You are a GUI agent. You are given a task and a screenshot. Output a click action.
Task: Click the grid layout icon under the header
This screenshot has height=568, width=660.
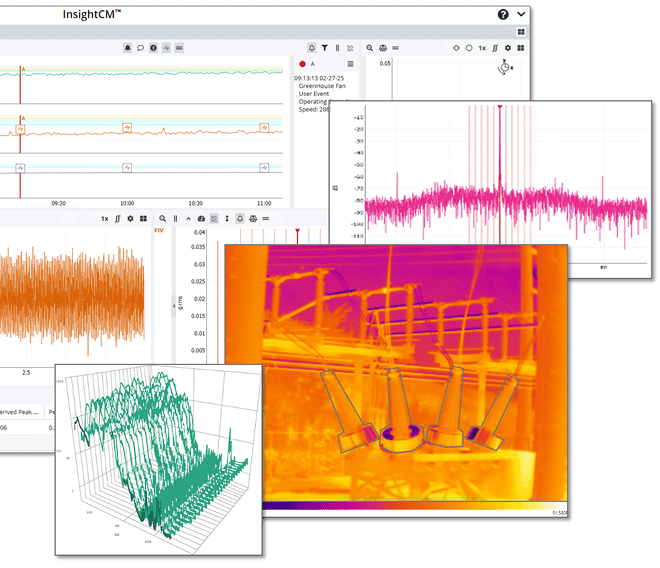coord(521,33)
